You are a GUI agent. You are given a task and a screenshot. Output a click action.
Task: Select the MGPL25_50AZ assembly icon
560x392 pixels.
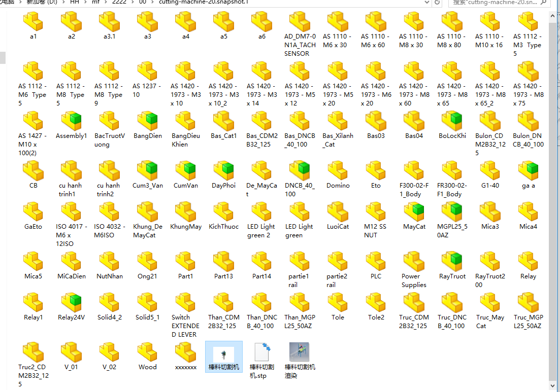coord(452,211)
